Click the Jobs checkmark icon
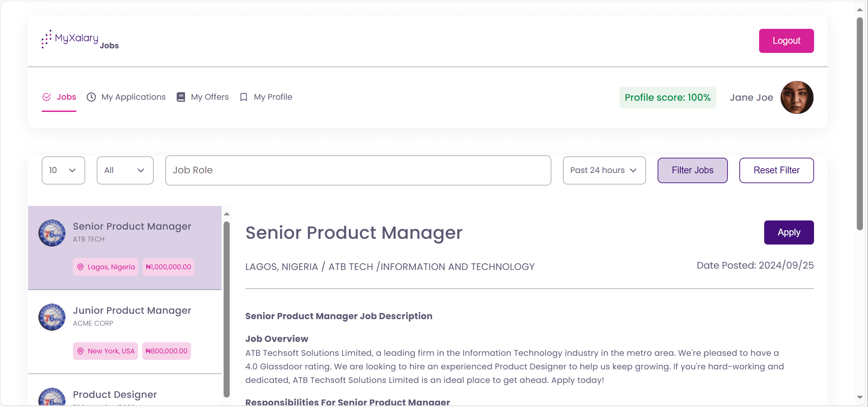 coord(46,97)
